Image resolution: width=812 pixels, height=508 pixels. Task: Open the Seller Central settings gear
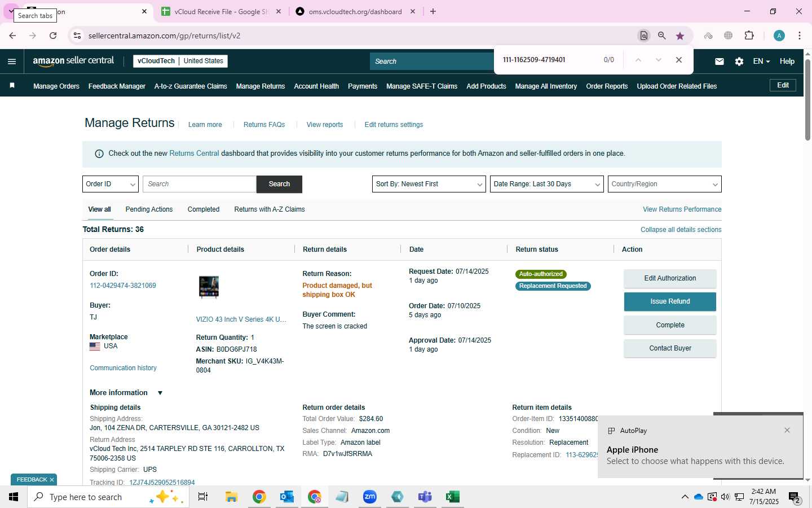point(739,62)
